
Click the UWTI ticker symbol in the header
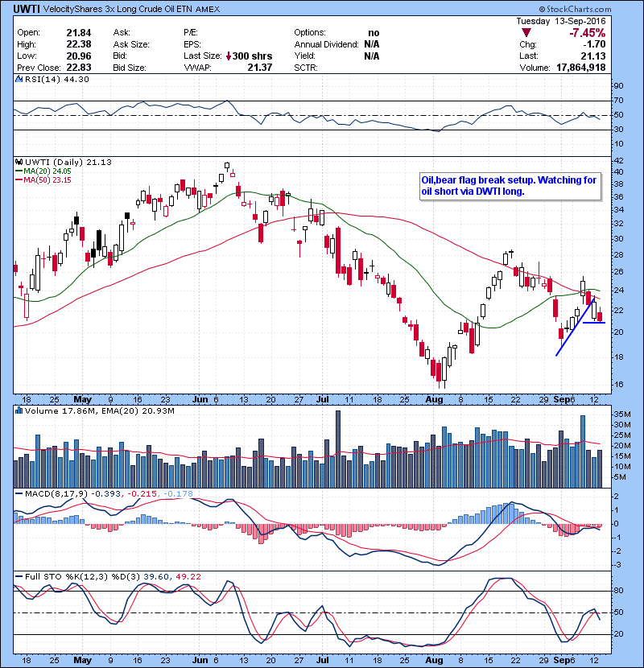27,9
